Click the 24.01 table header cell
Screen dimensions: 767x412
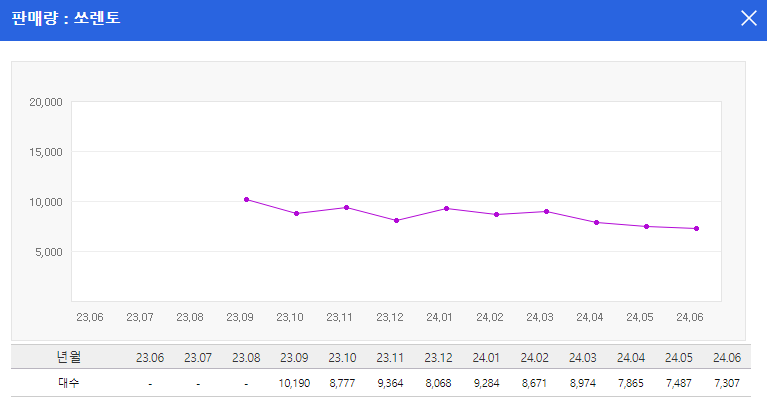click(x=486, y=358)
